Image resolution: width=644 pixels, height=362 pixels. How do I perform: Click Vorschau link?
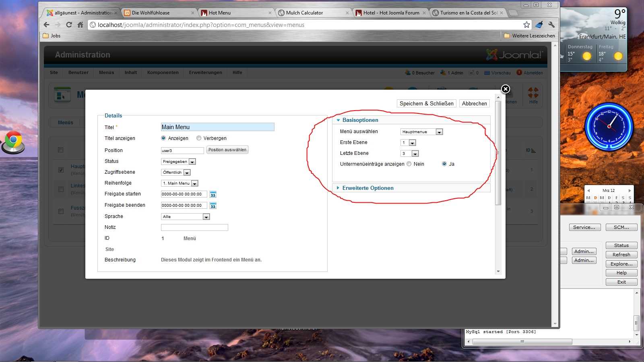coord(497,73)
